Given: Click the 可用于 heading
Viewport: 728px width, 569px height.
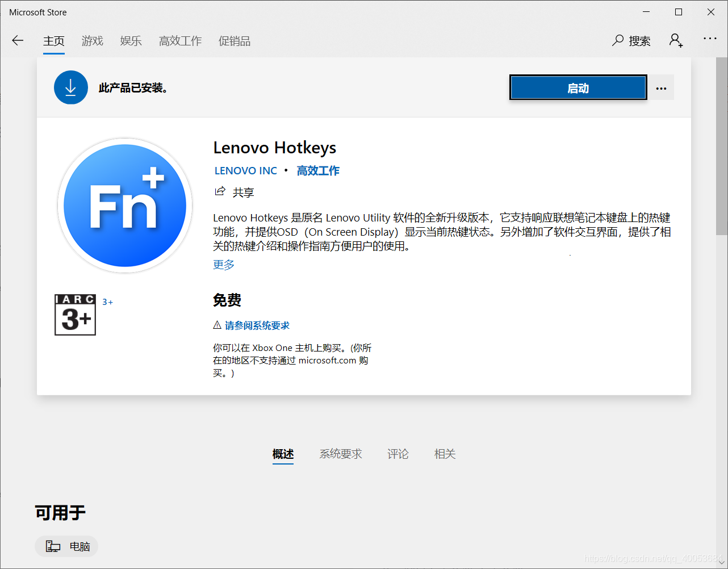Looking at the screenshot, I should (x=60, y=513).
